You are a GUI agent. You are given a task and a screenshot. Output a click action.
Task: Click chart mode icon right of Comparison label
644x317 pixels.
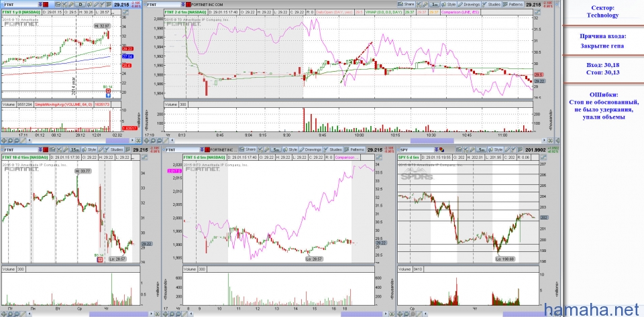click(537, 12)
